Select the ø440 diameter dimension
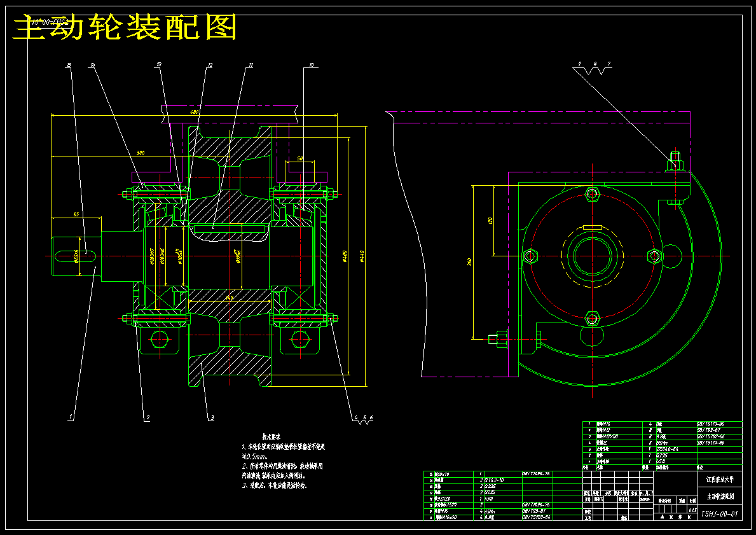 tap(362, 255)
